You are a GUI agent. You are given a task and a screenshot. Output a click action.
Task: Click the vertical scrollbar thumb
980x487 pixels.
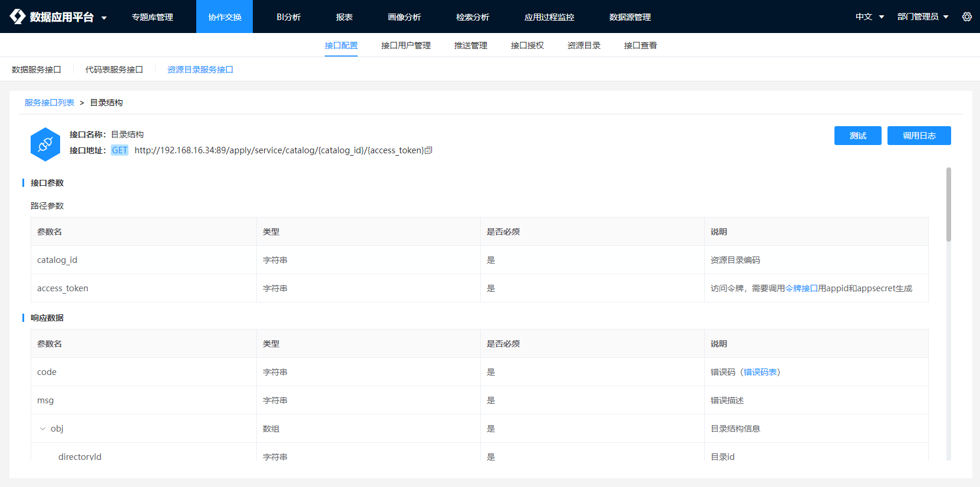948,205
